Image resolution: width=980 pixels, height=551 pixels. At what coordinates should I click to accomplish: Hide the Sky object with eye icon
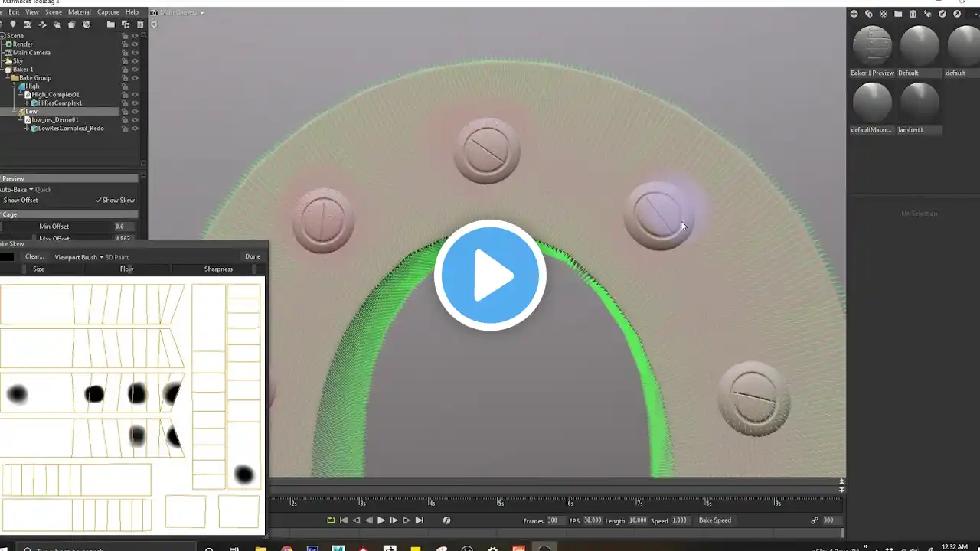point(135,61)
